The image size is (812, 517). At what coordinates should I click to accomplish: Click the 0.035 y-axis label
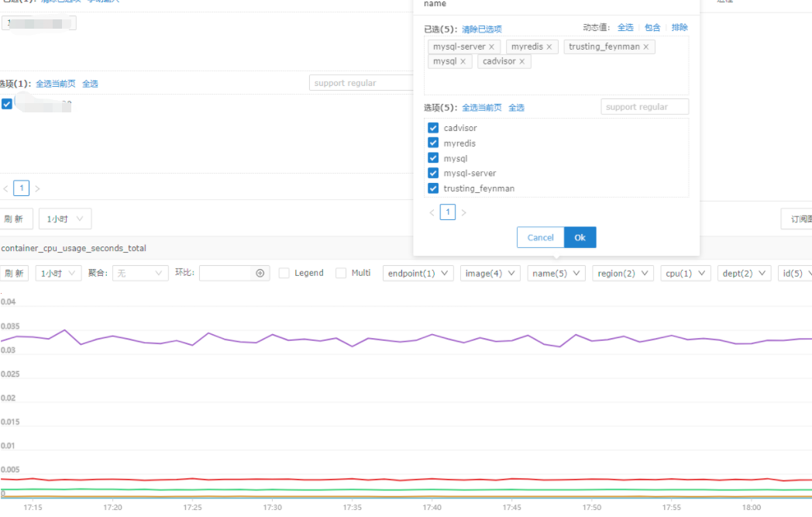[10, 326]
